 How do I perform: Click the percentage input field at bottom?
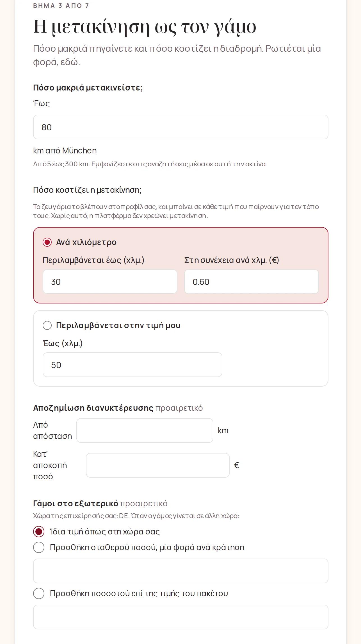click(181, 617)
